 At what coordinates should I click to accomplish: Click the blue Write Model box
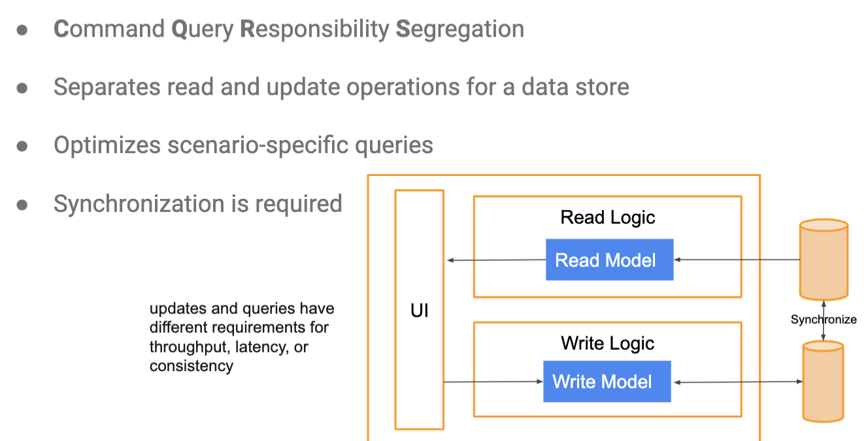coord(607,381)
